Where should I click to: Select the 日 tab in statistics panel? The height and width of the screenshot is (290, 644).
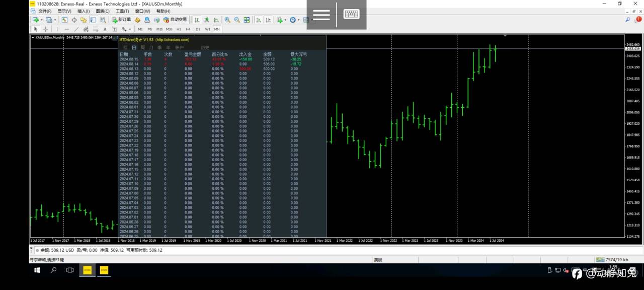coord(134,47)
